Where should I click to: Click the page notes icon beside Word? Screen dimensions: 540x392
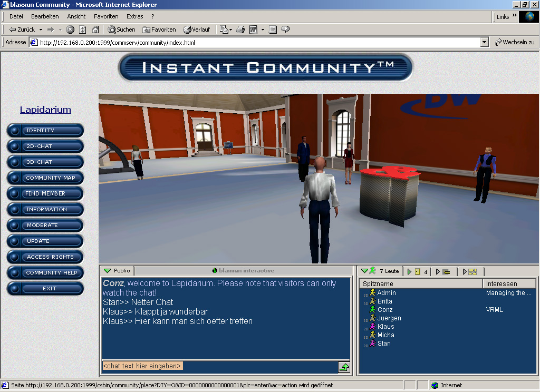pos(273,30)
